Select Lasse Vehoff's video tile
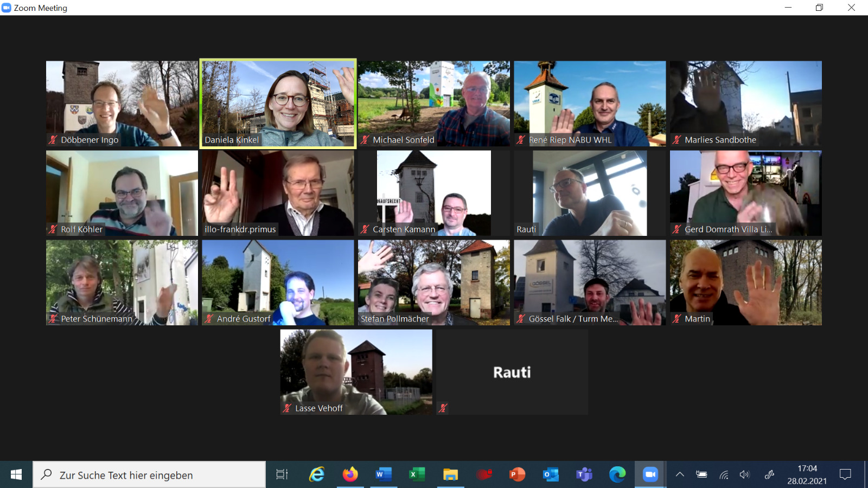 356,372
